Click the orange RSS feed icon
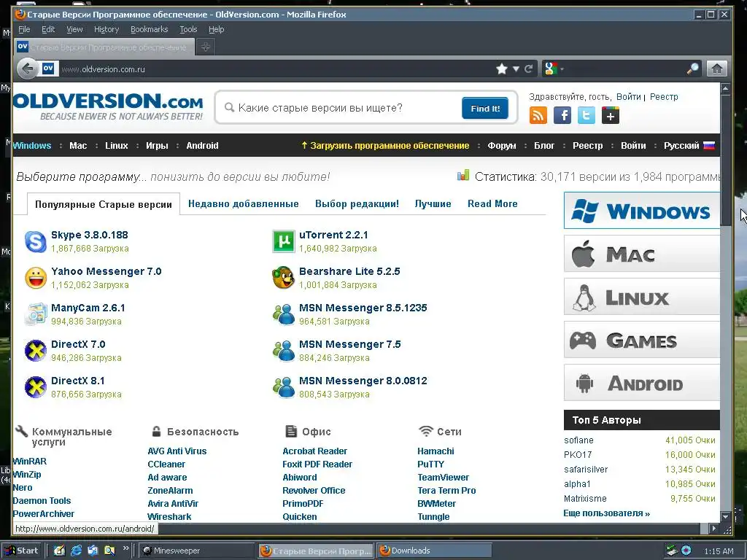 [x=538, y=115]
